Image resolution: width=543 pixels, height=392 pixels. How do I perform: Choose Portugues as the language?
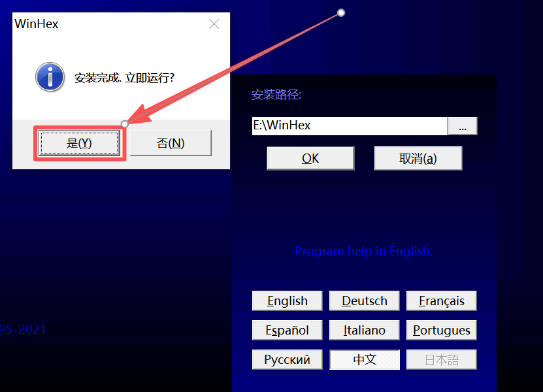442,331
